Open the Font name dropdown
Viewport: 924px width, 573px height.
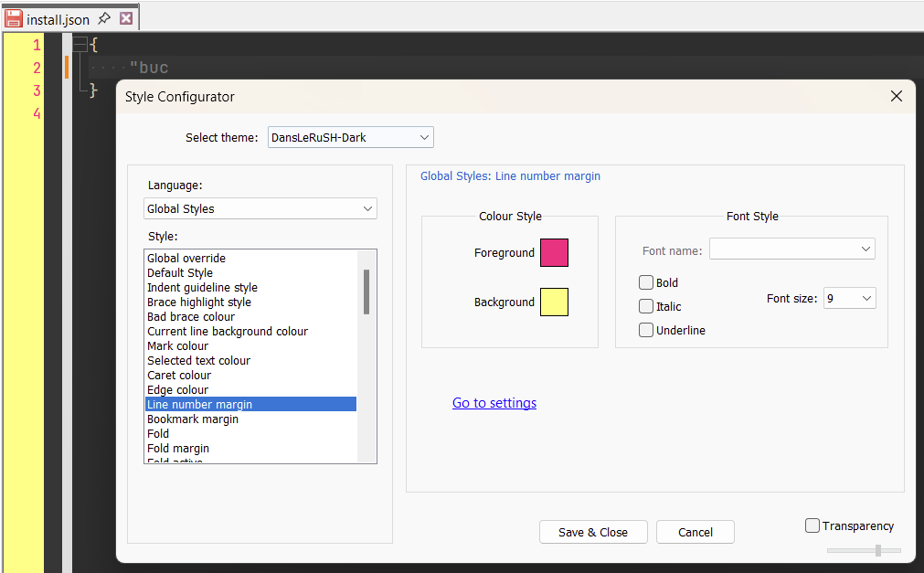point(792,249)
